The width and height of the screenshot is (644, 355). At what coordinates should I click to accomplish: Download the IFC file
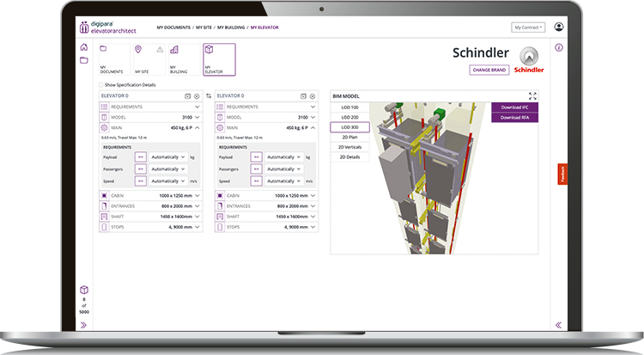(x=514, y=107)
